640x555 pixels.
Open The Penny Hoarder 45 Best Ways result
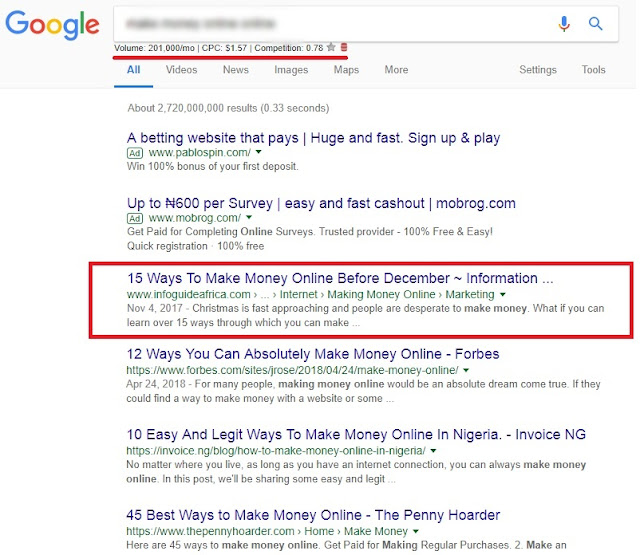pos(313,515)
